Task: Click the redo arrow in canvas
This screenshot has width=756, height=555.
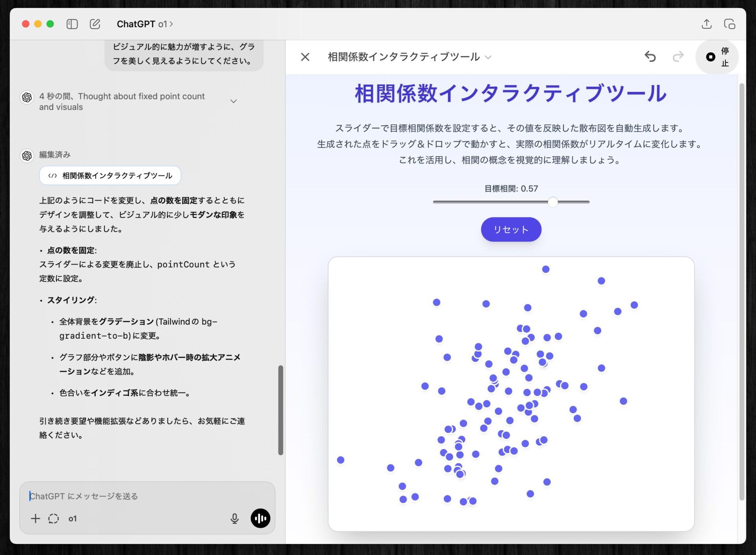Action: pos(678,57)
